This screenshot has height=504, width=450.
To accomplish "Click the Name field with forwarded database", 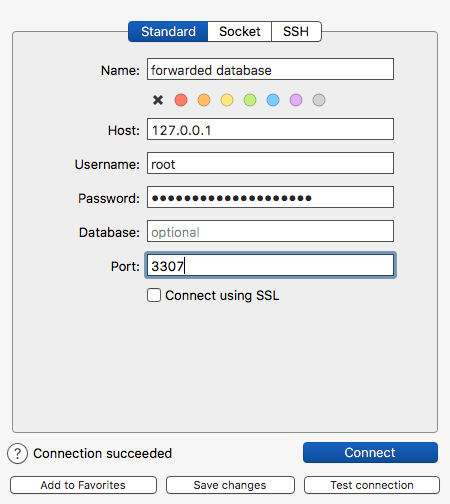I will [x=270, y=69].
